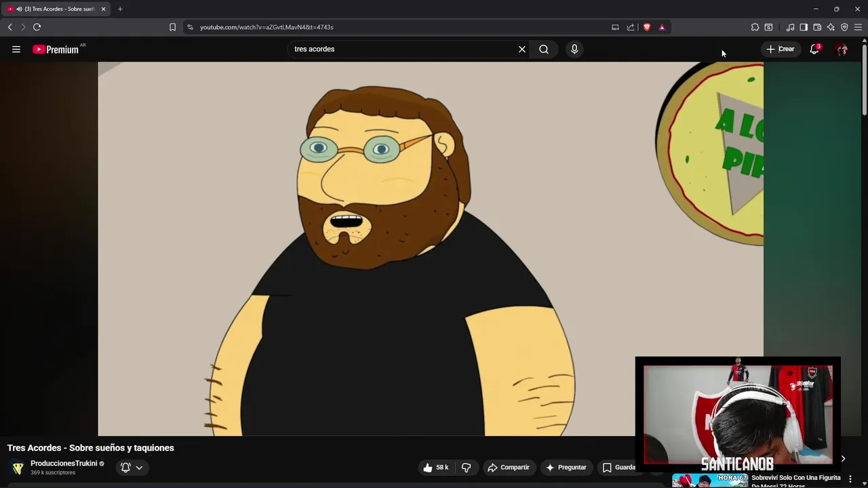Select the Tres Acordes browser tab
The width and height of the screenshot is (868, 488).
click(x=56, y=9)
